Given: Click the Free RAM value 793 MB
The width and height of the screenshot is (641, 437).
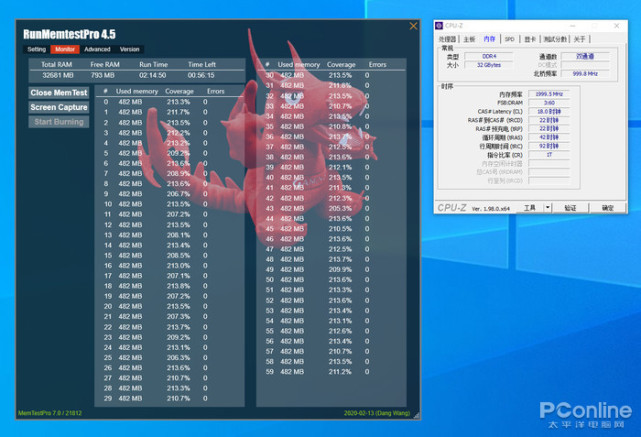Looking at the screenshot, I should point(103,76).
